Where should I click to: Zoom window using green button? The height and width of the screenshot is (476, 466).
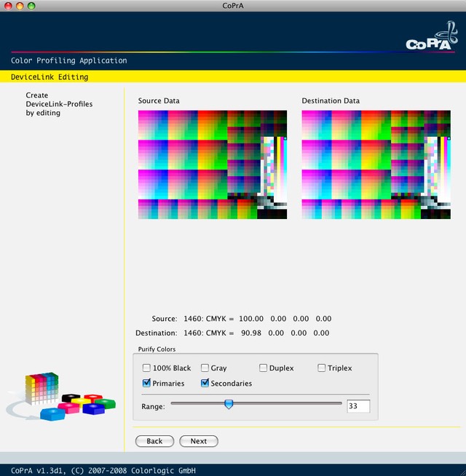31,6
